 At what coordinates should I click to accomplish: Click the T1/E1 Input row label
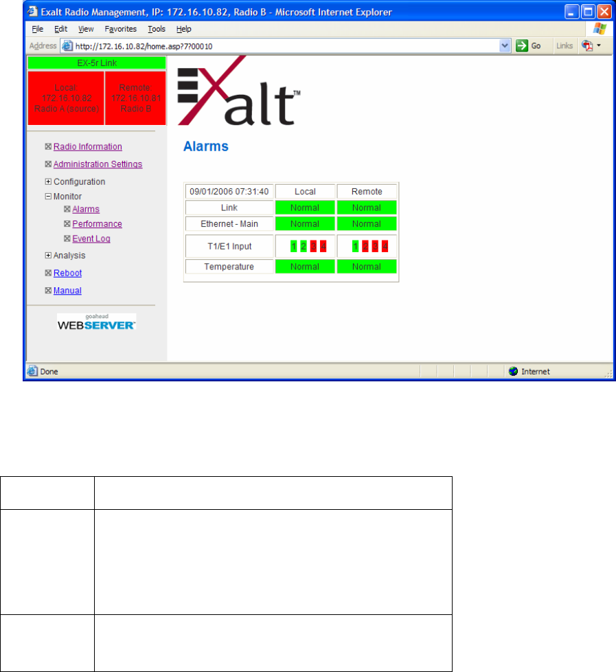[x=229, y=247]
